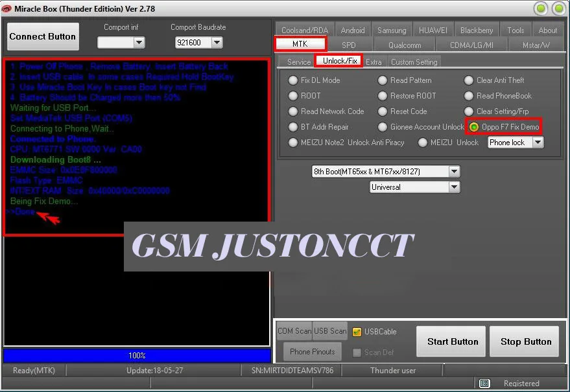
Task: Select the Reset Code option
Action: [x=383, y=111]
